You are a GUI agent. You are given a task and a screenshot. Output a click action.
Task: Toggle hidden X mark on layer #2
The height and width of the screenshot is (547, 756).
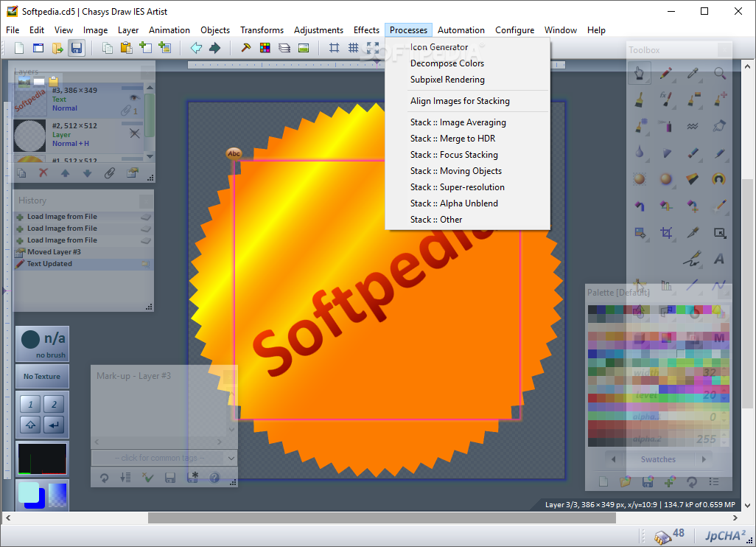135,133
